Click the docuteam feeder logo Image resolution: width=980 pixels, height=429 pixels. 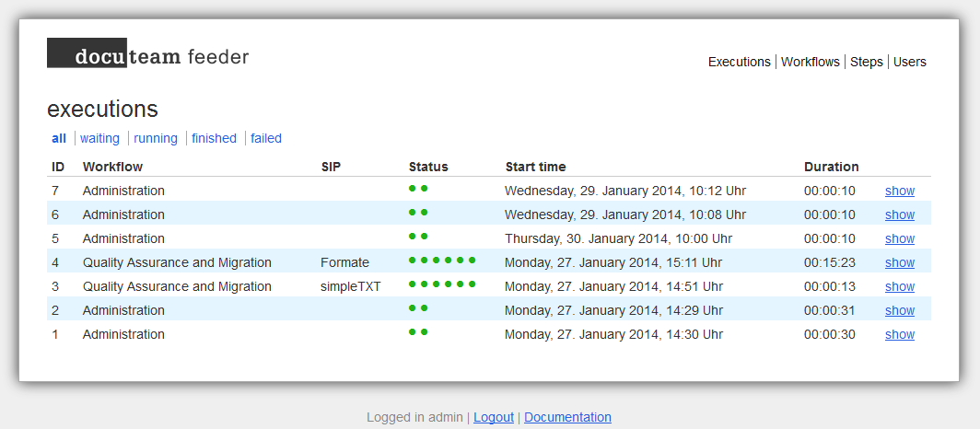click(147, 53)
